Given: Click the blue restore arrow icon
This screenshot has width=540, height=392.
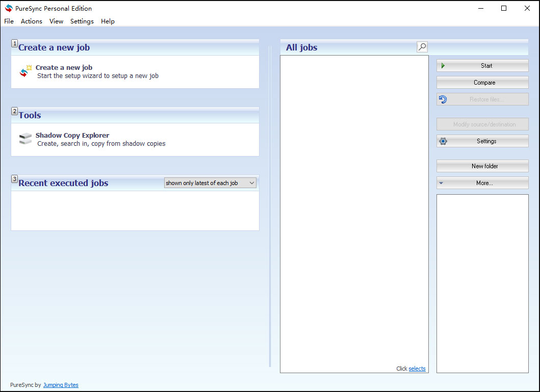Looking at the screenshot, I should [x=443, y=99].
